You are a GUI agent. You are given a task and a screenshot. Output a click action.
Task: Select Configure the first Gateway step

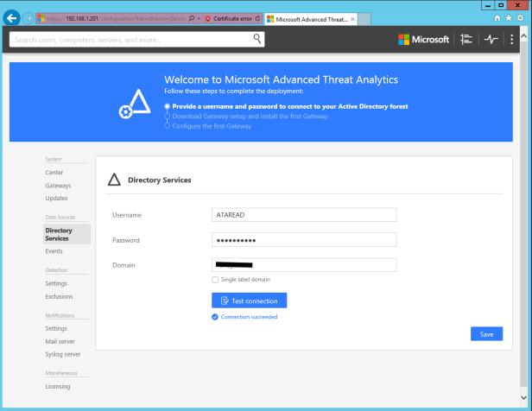[x=212, y=126]
